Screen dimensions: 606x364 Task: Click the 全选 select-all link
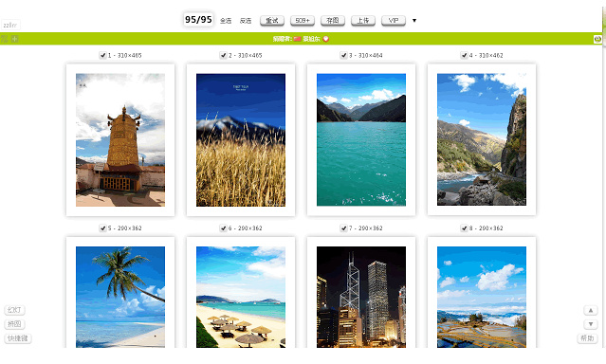(226, 21)
